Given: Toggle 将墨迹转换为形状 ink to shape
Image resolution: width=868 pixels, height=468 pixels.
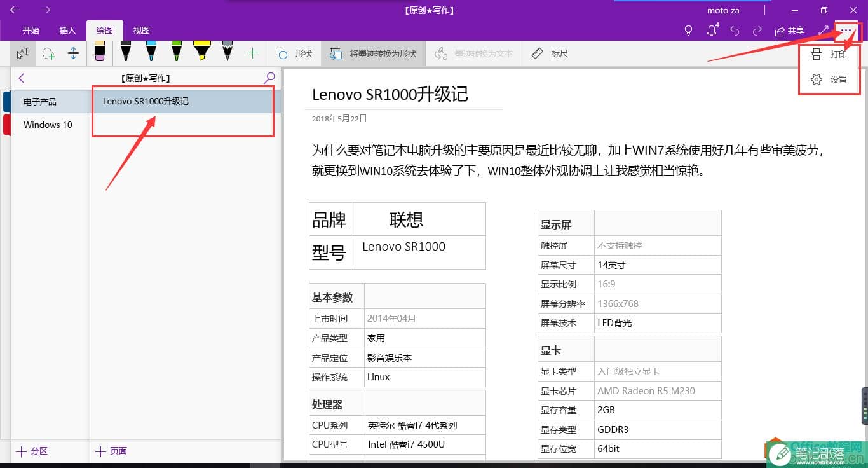Looking at the screenshot, I should (x=373, y=53).
